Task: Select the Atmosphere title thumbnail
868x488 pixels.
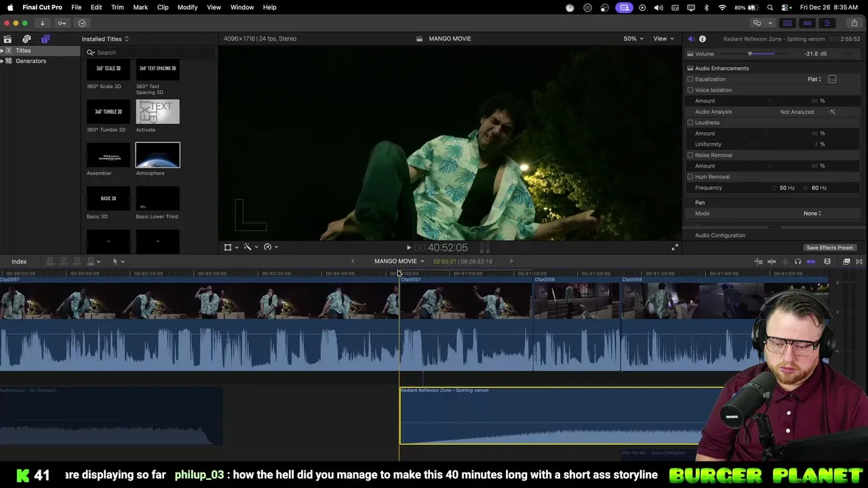Action: [x=157, y=155]
